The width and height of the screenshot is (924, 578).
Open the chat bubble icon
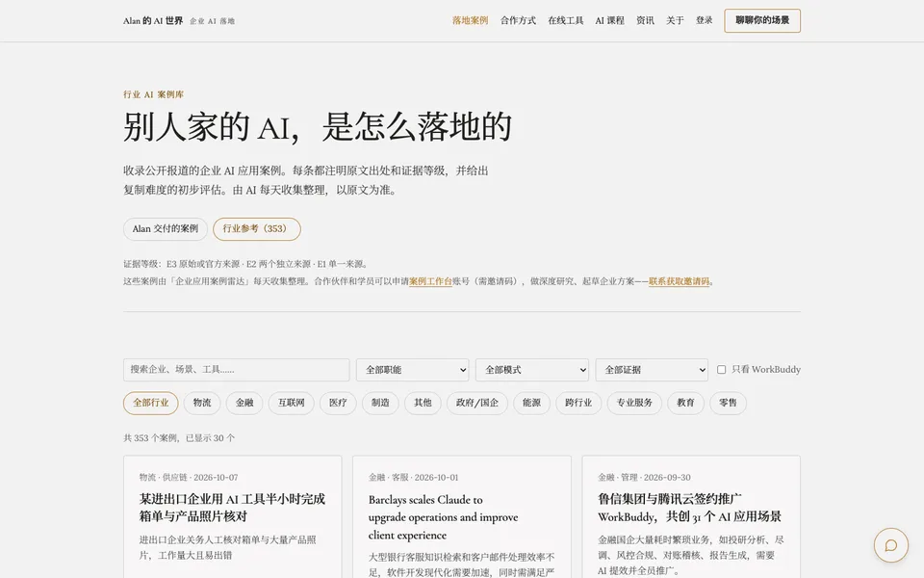(891, 545)
